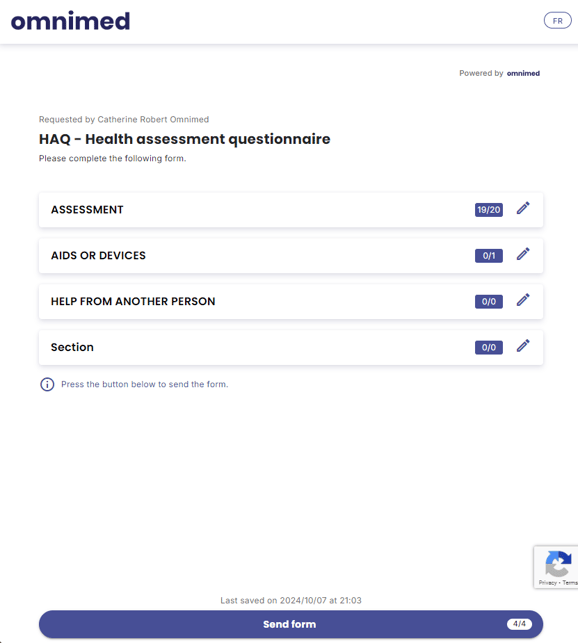Click the reCAPTCHA badge icon
Image resolution: width=578 pixels, height=643 pixels.
coord(558,563)
